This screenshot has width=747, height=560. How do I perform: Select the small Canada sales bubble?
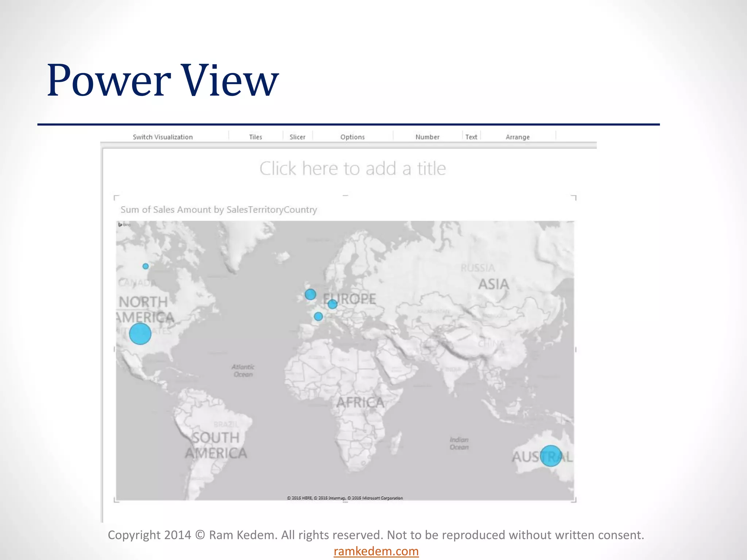(x=146, y=267)
